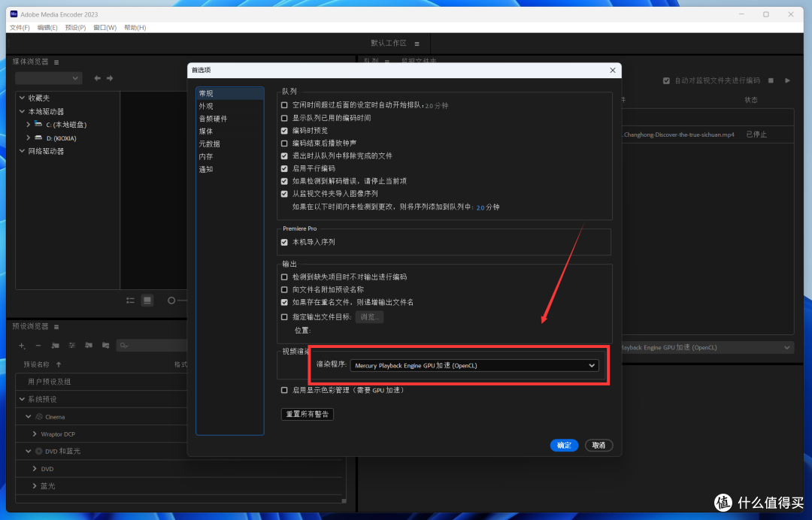Select 内存 preferences category
The width and height of the screenshot is (812, 520).
point(206,156)
